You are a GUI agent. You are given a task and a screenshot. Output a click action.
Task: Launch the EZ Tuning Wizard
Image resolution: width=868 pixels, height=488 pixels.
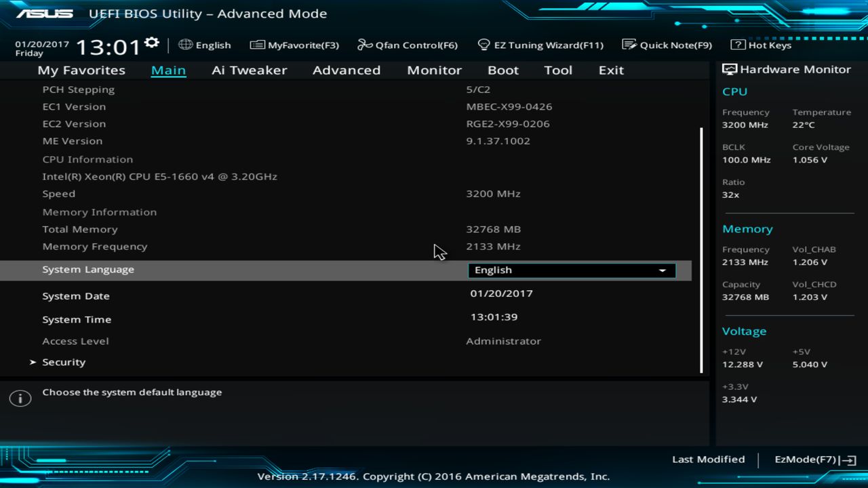[540, 45]
